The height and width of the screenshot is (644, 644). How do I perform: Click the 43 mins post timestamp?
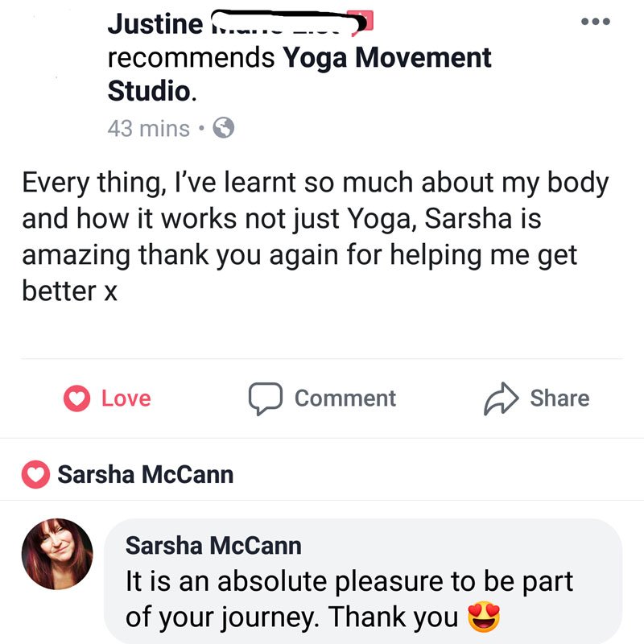pyautogui.click(x=149, y=129)
